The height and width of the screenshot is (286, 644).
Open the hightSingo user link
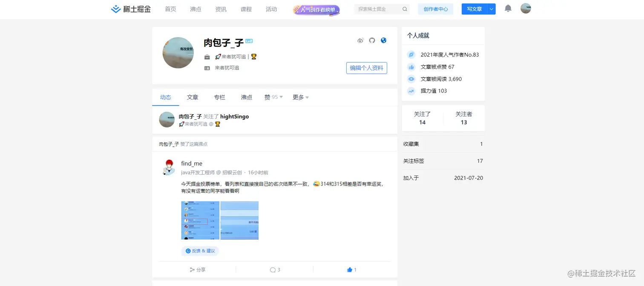235,116
